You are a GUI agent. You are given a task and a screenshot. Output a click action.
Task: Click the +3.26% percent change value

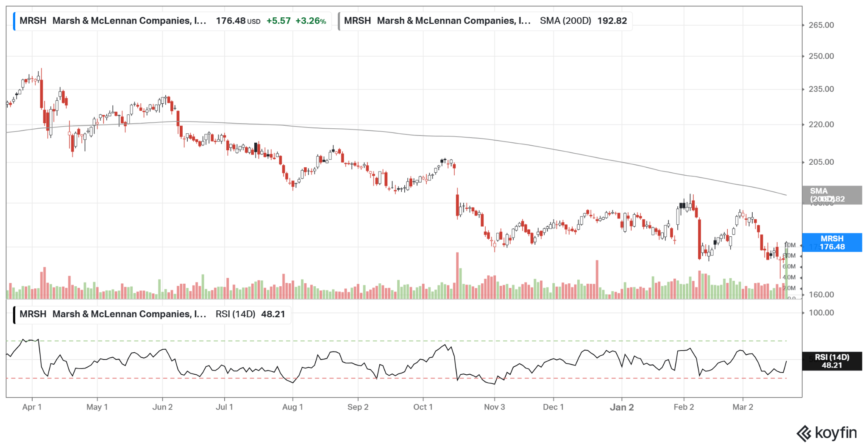tap(311, 21)
